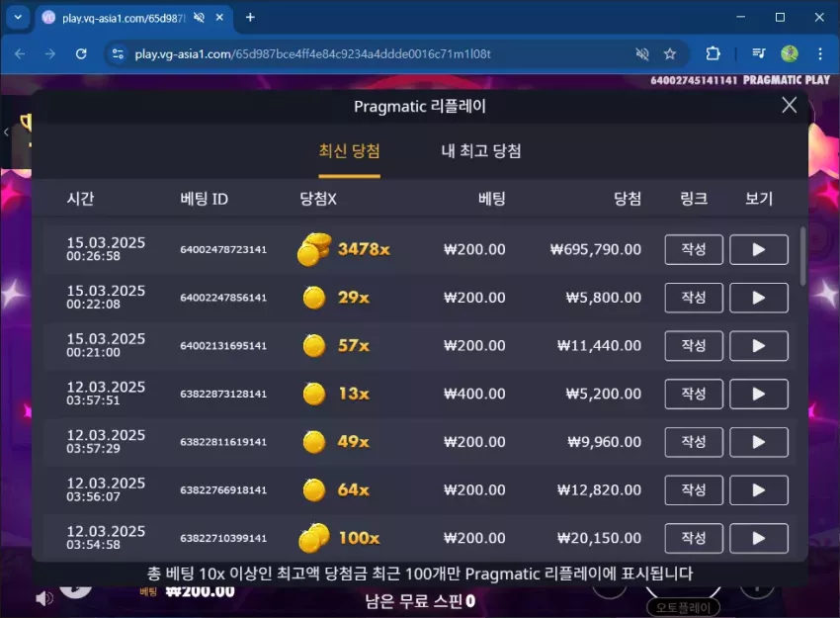Click the timestamp 12.03.2025 03:54:58
This screenshot has height=618, width=840.
click(x=106, y=538)
